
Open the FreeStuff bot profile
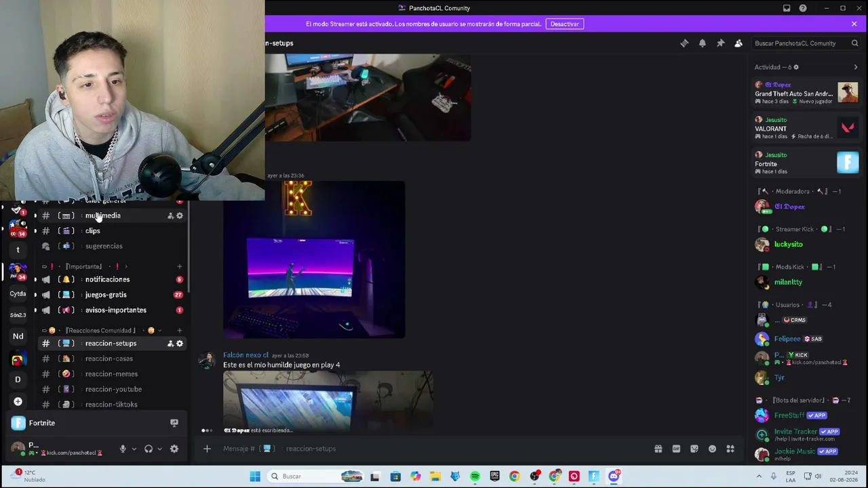789,415
